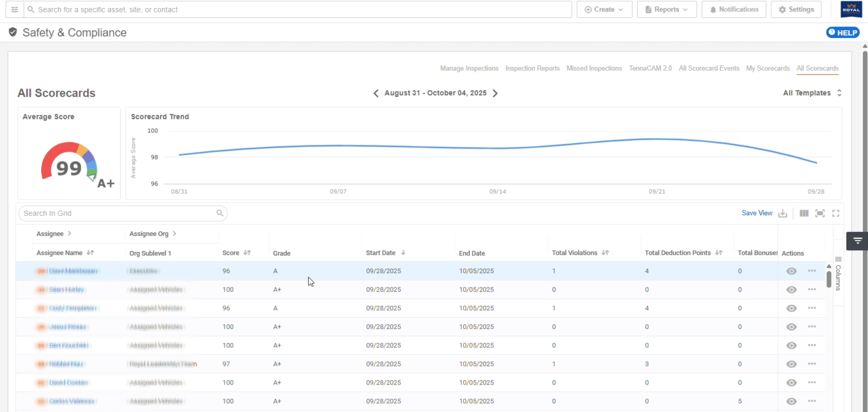This screenshot has height=412, width=868.
Task: Click the Notifications button
Action: (734, 10)
